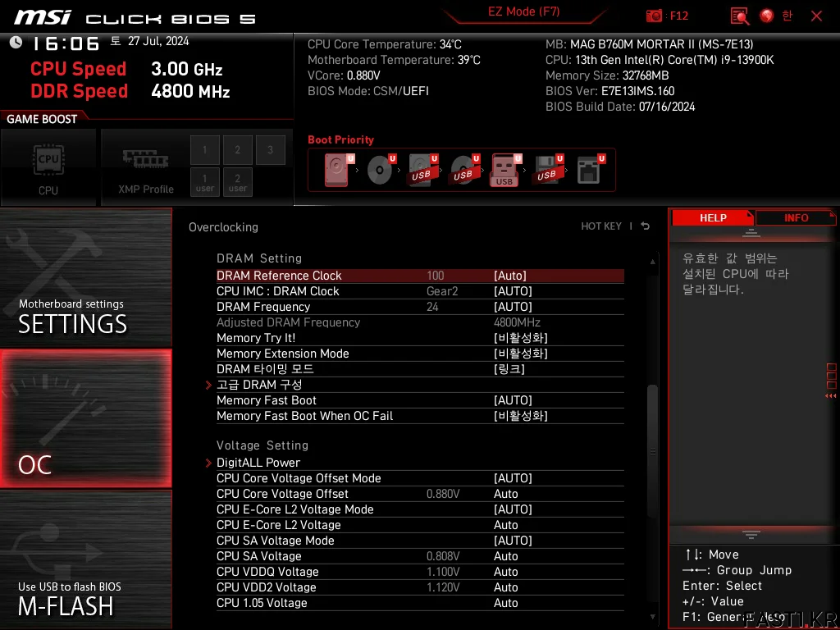Click the DRAM Setting heading
The image size is (840, 630).
[x=259, y=258]
